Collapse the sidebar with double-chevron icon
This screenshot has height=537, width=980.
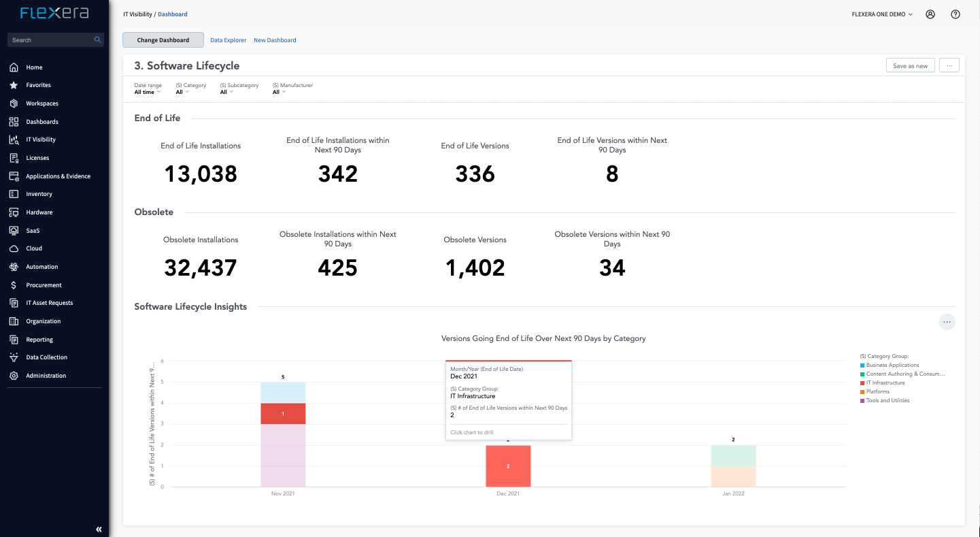tap(99, 529)
